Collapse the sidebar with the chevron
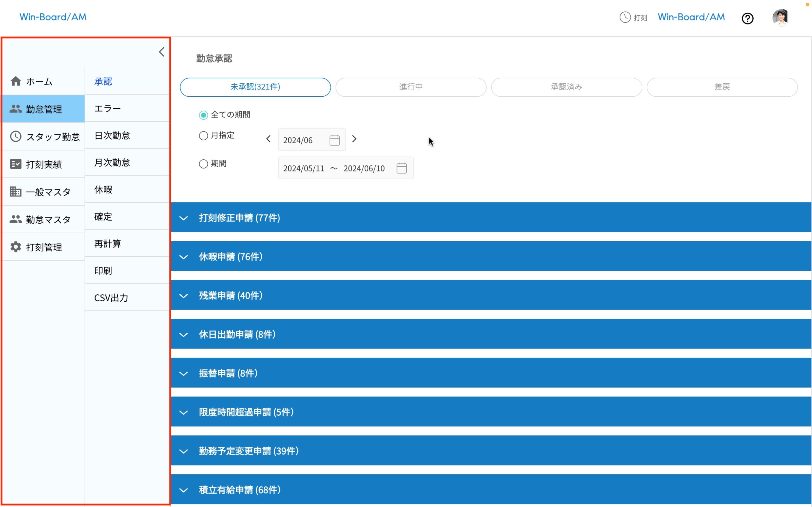The height and width of the screenshot is (507, 812). (x=161, y=52)
